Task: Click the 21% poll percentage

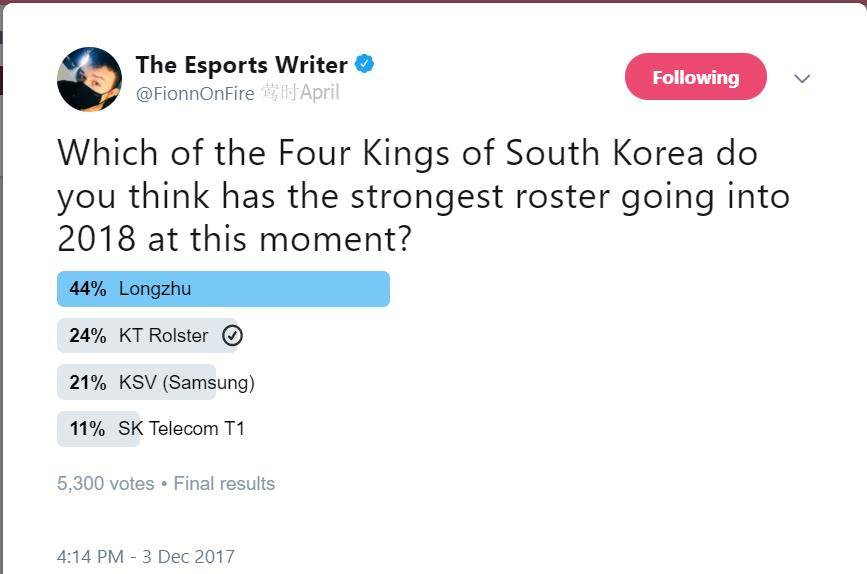Action: click(87, 382)
